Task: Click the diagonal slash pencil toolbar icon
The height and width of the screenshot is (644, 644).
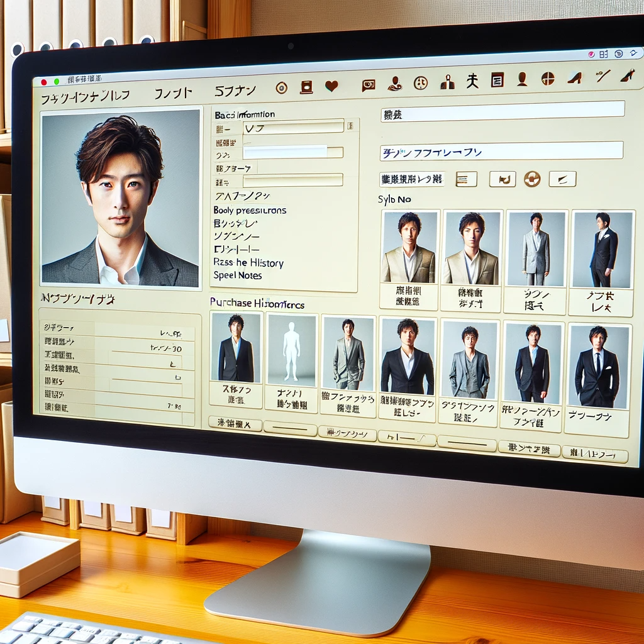Action: [x=602, y=76]
